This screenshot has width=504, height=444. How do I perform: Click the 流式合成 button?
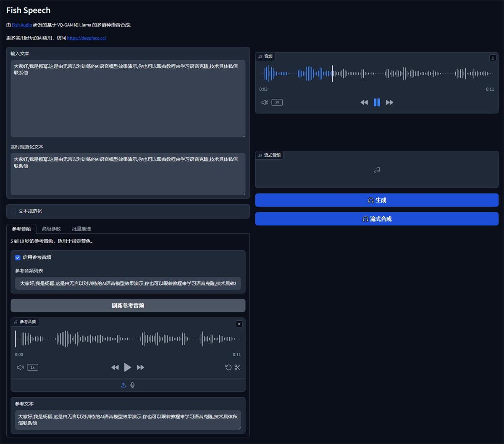pyautogui.click(x=377, y=219)
